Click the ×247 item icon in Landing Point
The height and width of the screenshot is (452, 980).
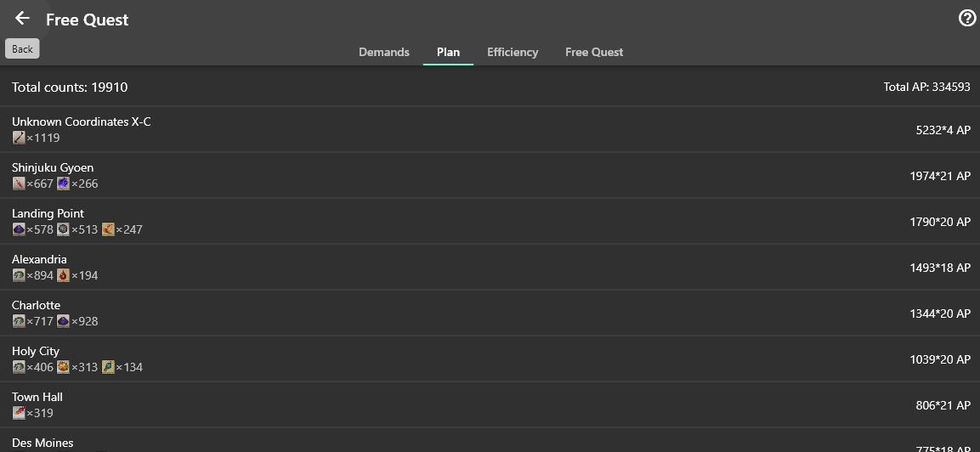(x=108, y=229)
